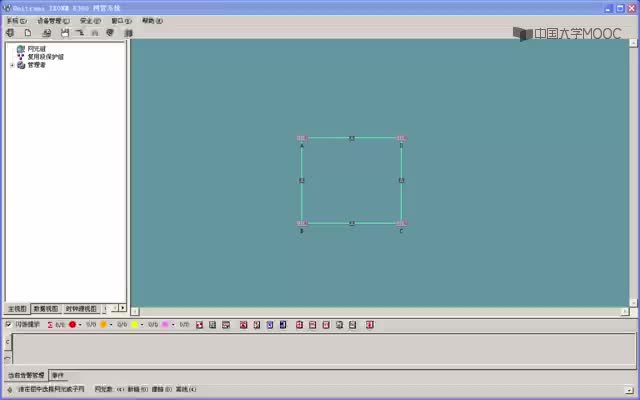Click the red sigma total alarm icon

[x=50, y=325]
